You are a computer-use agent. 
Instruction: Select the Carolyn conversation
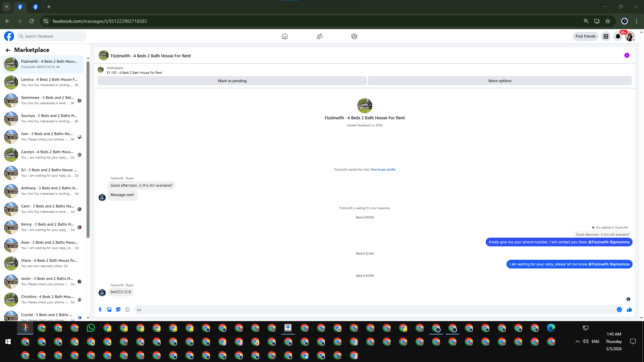(x=43, y=155)
